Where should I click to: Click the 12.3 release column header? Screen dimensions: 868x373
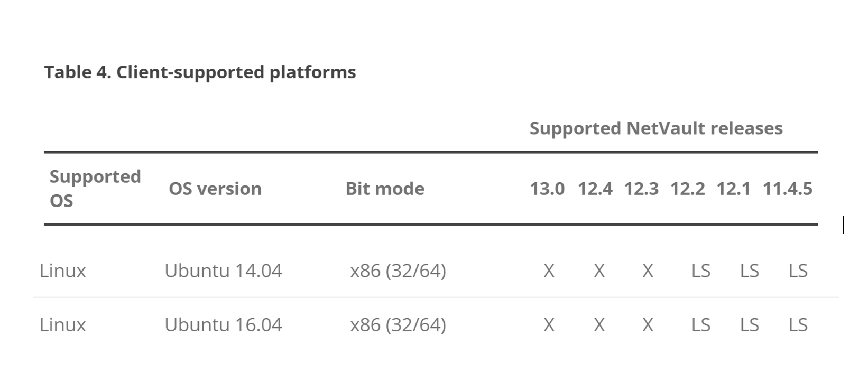tap(641, 189)
